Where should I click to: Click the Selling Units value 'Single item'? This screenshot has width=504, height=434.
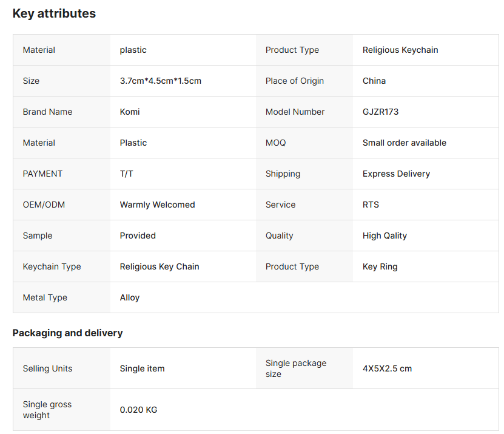[x=142, y=368]
